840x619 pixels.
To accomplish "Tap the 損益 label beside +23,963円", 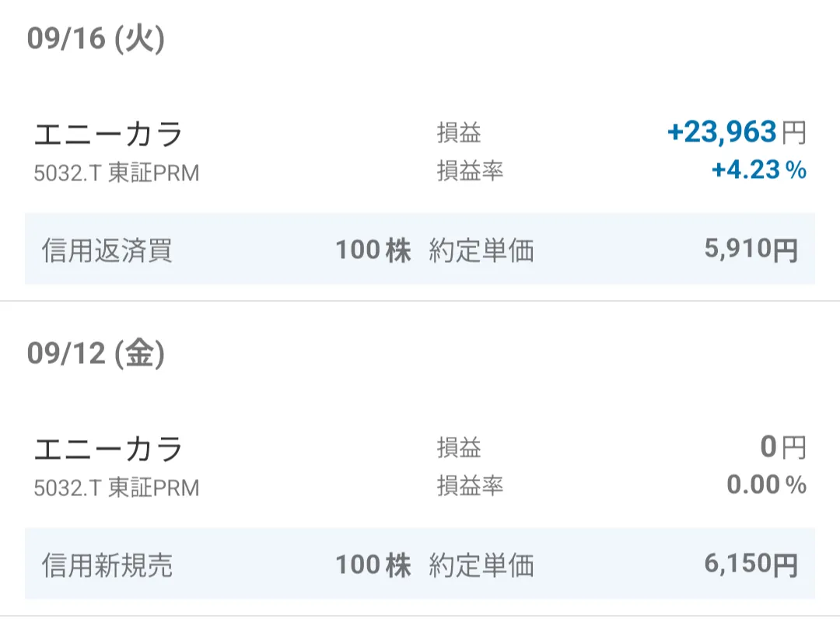I will 459,133.
